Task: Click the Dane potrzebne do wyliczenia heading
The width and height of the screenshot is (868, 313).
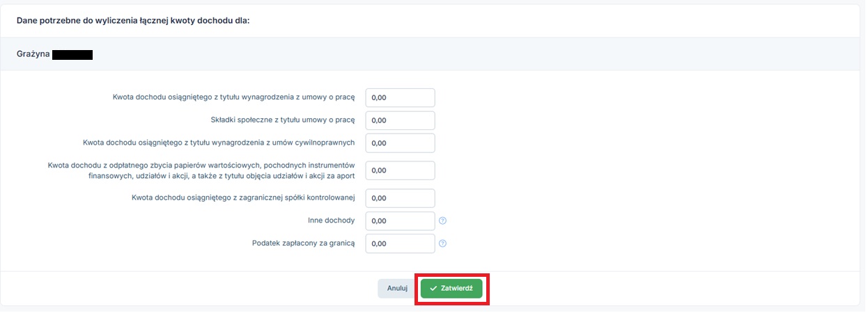Action: [x=133, y=21]
